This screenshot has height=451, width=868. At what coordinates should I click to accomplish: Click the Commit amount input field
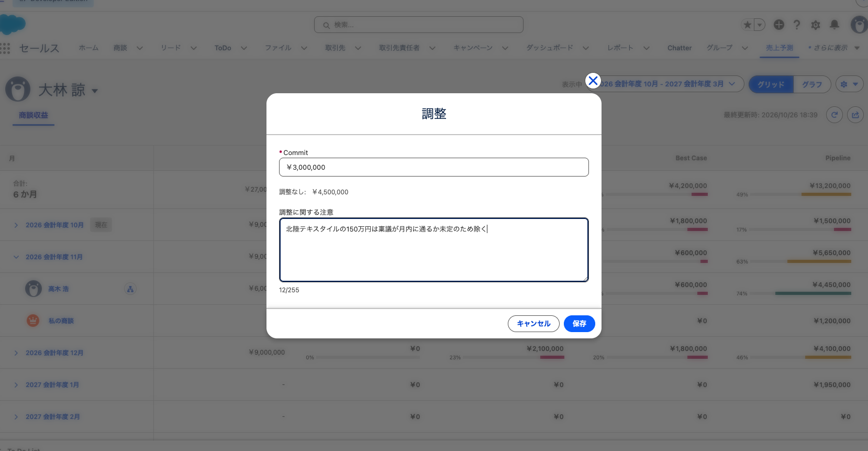point(434,167)
